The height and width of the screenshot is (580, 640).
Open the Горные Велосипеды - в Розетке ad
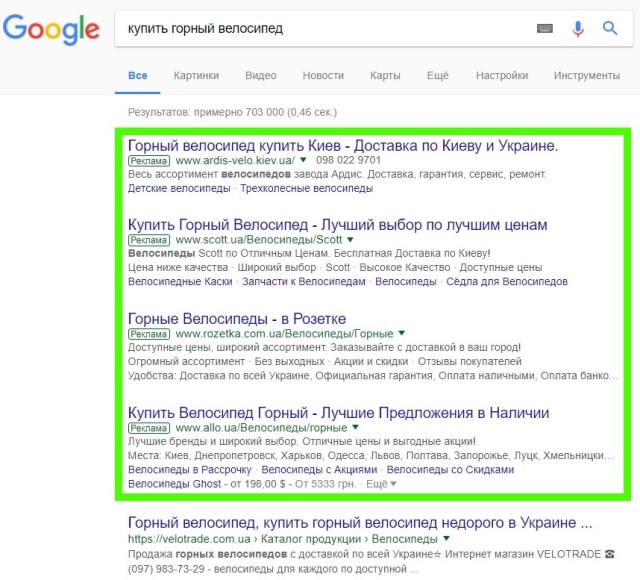(x=237, y=318)
